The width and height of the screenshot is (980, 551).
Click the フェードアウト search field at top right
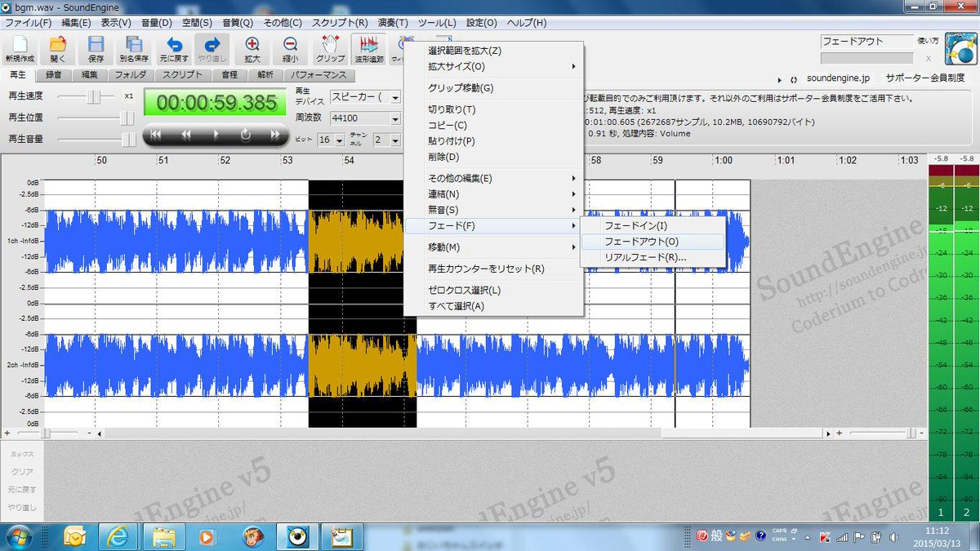tap(866, 42)
